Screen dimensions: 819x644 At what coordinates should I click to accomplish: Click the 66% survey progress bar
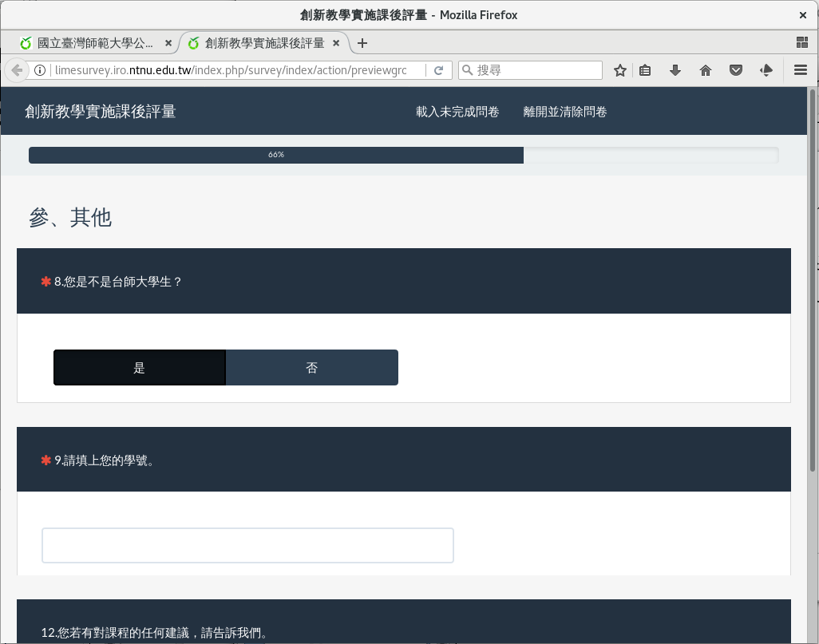pos(403,155)
